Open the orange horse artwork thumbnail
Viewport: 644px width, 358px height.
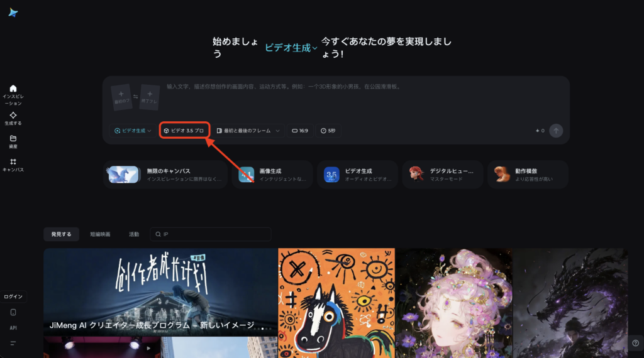tap(336, 303)
